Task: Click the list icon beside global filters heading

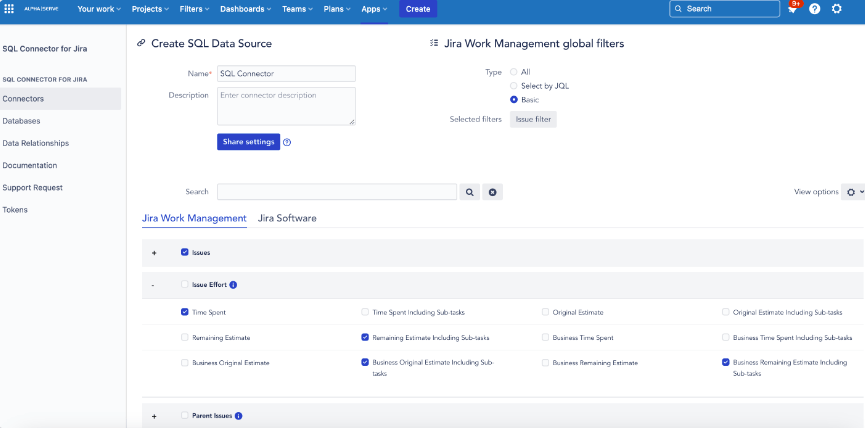Action: tap(434, 43)
